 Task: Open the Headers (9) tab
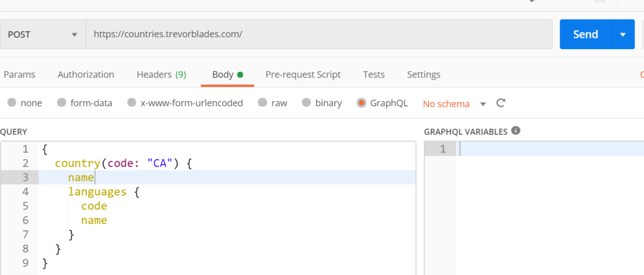point(161,74)
